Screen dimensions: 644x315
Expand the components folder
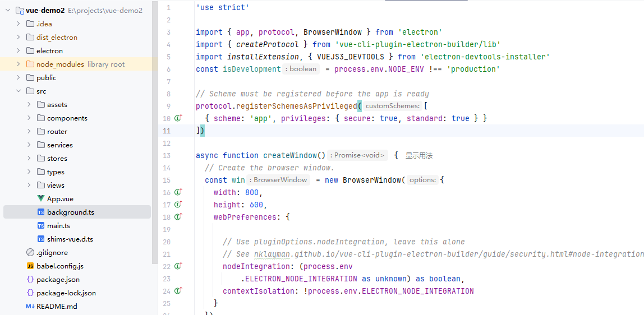click(29, 118)
